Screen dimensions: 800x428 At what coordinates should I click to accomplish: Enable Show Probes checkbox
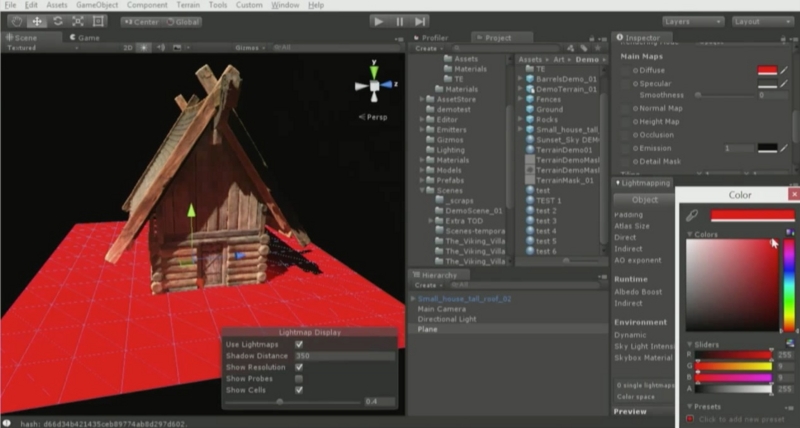(x=299, y=379)
